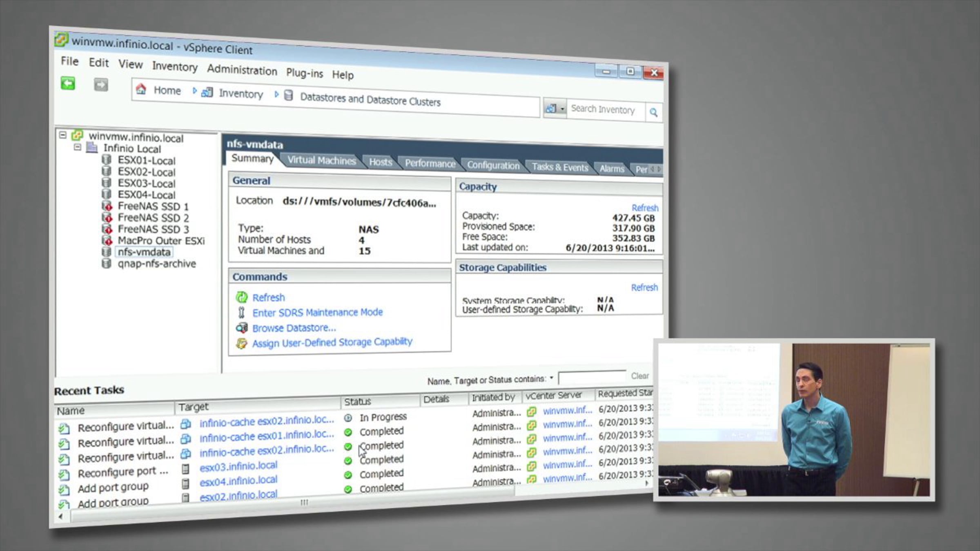Screen dimensions: 980x551
Task: Open the Help menu
Action: (343, 75)
